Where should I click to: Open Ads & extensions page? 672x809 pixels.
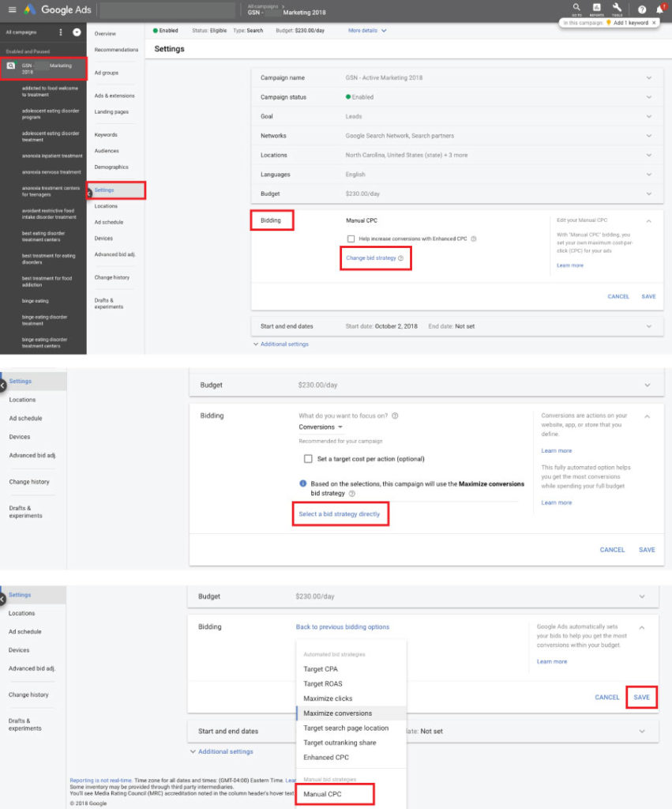[115, 96]
